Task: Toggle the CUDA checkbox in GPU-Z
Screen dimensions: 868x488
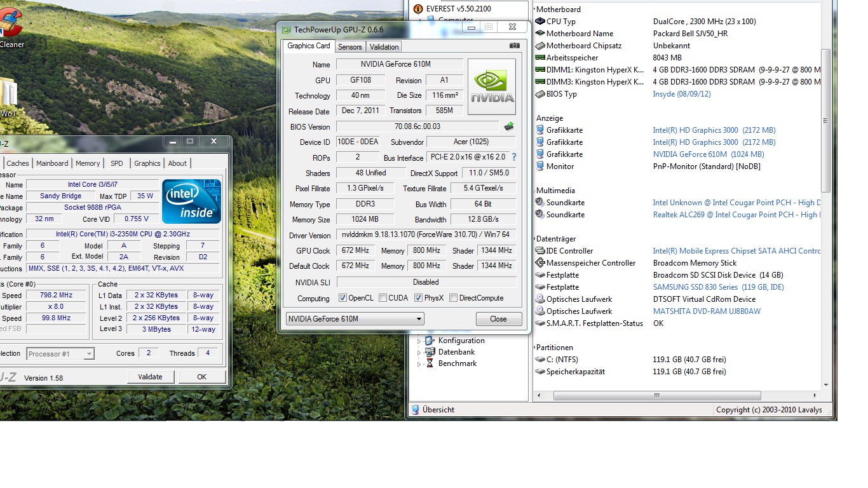Action: click(383, 298)
